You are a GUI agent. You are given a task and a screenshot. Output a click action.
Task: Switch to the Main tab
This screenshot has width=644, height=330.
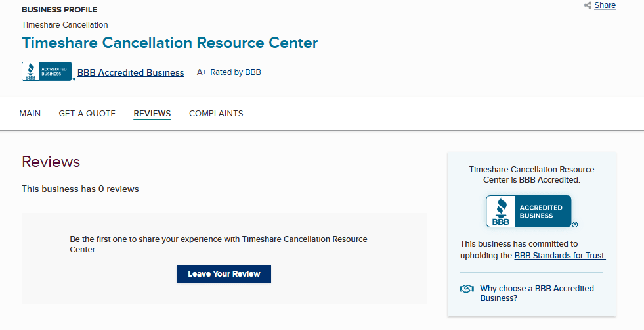coord(30,114)
